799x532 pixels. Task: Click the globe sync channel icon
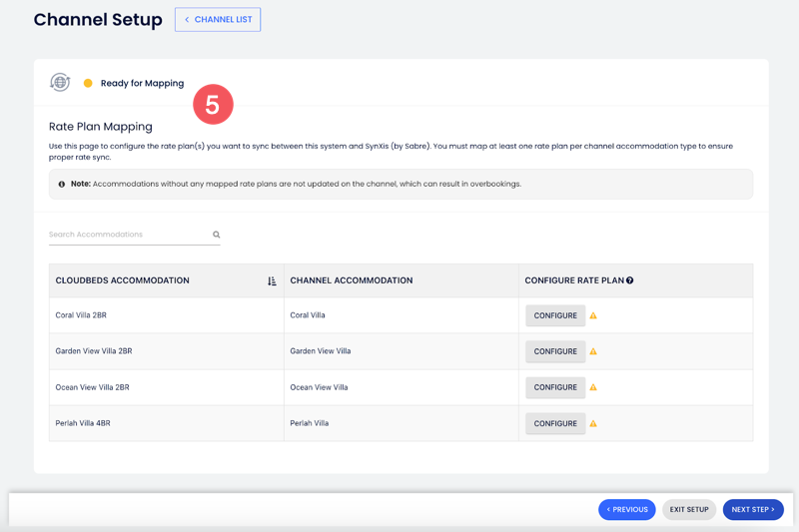[60, 83]
